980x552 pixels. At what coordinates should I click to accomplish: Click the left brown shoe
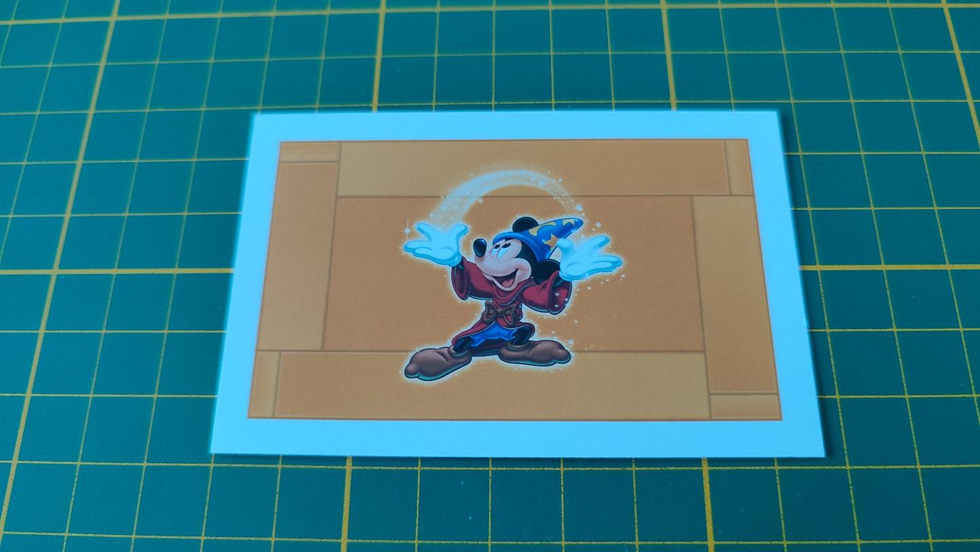coord(434,363)
